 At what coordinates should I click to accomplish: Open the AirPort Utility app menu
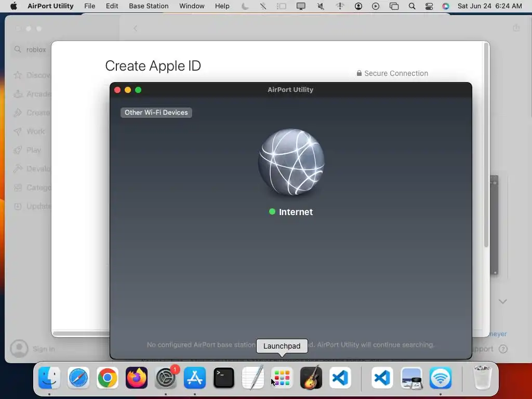pyautogui.click(x=50, y=6)
